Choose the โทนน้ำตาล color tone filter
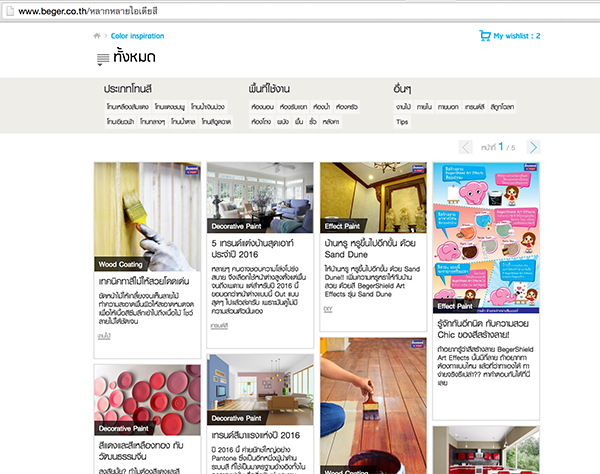 183,122
